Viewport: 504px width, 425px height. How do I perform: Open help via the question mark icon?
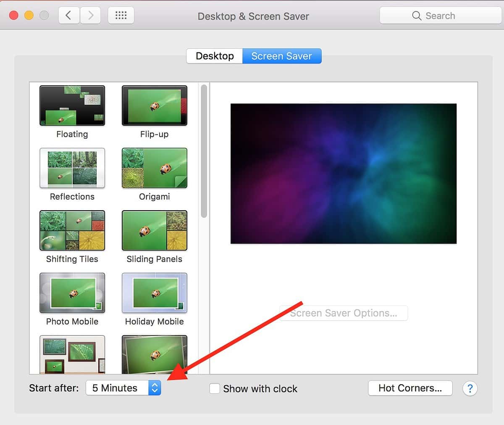pyautogui.click(x=470, y=388)
